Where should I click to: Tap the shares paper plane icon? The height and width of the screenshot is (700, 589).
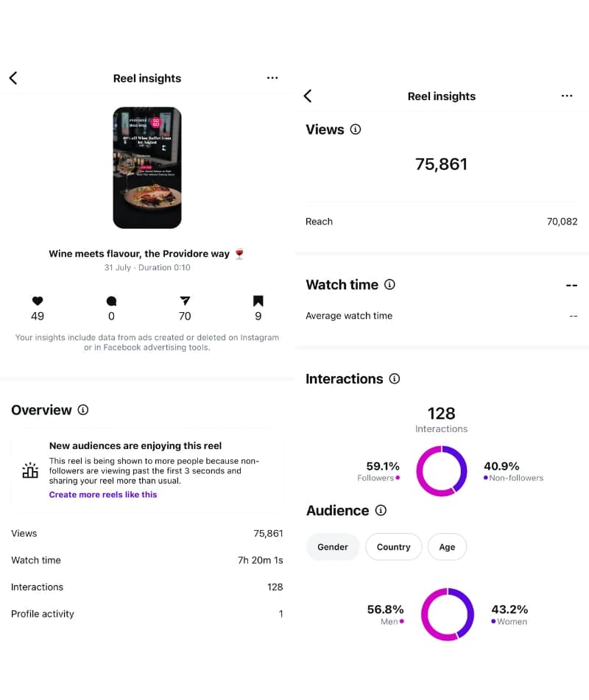click(x=185, y=300)
